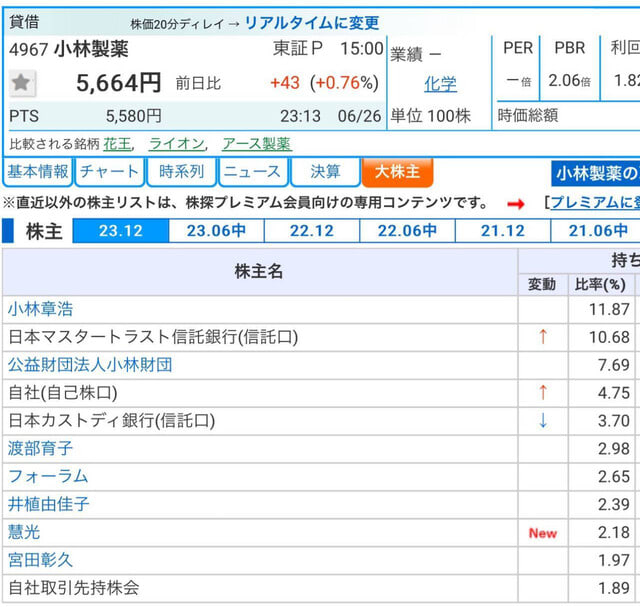Click the 変動 column header
Image resolution: width=640 pixels, height=607 pixels.
coord(542,284)
